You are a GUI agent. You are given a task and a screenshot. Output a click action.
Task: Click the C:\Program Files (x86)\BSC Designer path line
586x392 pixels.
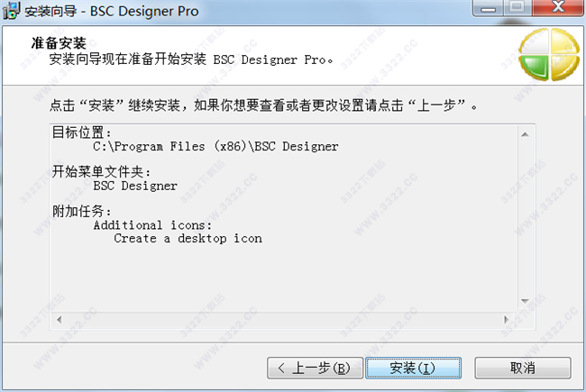coord(215,146)
